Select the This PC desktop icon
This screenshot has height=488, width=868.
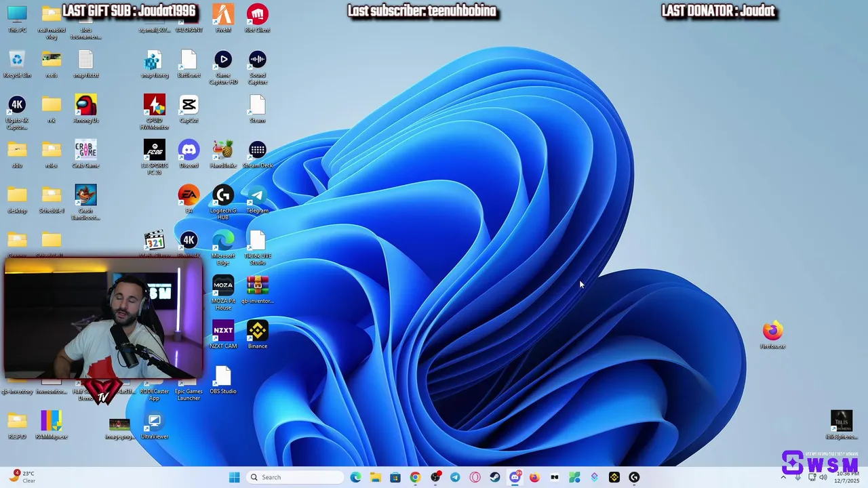point(17,19)
